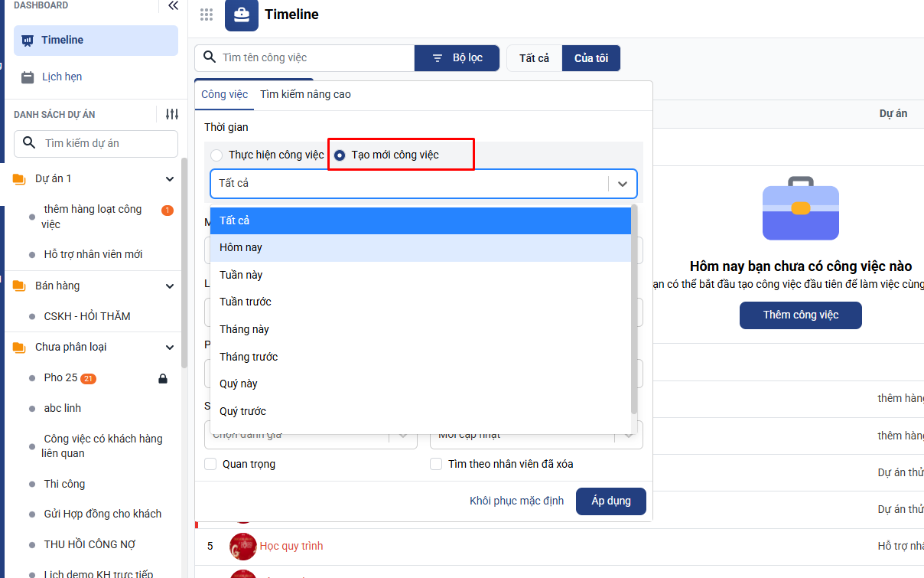The image size is (924, 578).
Task: Collapse the Chưa phân loại project group
Action: coord(170,348)
